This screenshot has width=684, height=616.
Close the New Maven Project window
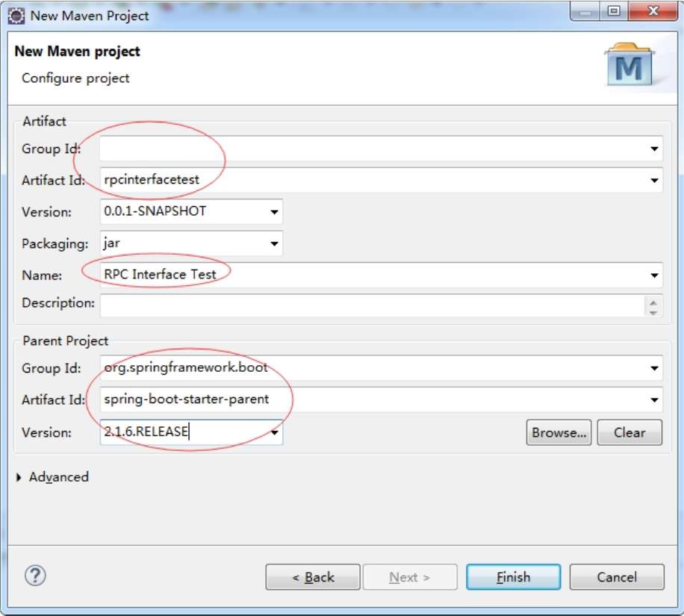(x=653, y=11)
